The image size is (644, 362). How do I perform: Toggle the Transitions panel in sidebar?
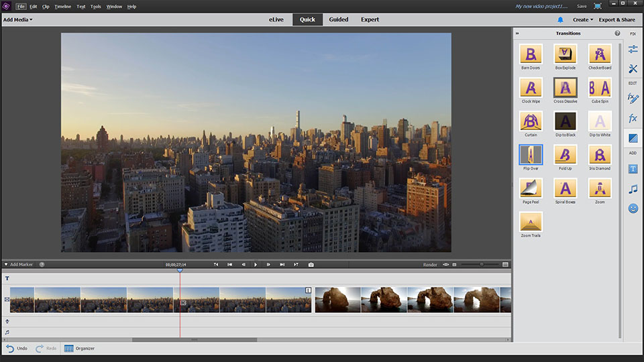pyautogui.click(x=633, y=139)
